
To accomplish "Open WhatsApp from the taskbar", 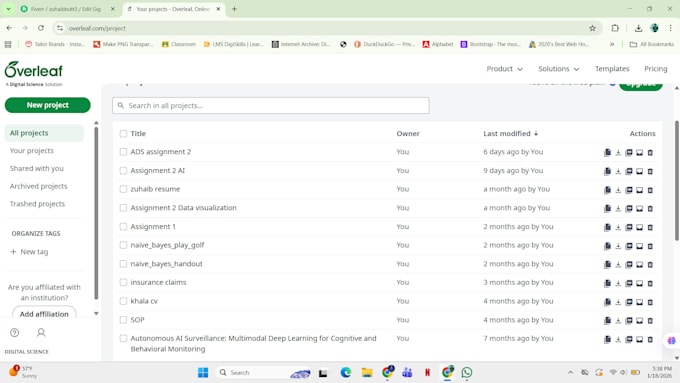I will tap(467, 372).
